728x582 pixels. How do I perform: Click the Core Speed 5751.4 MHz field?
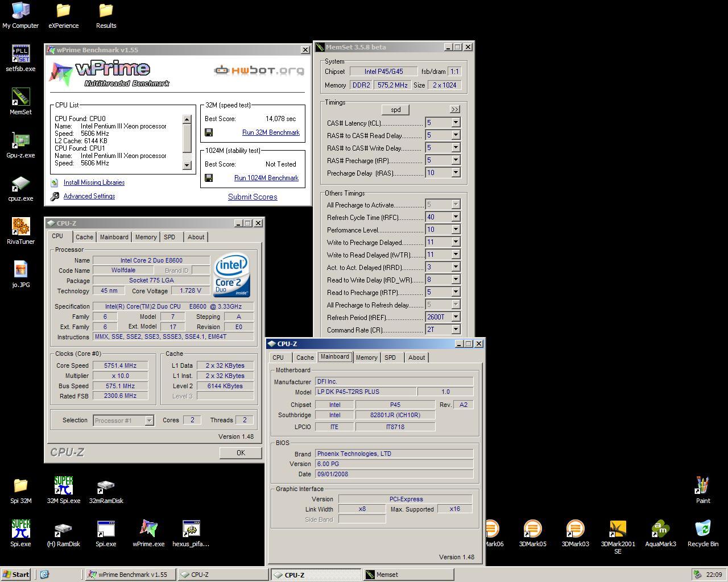coord(120,365)
